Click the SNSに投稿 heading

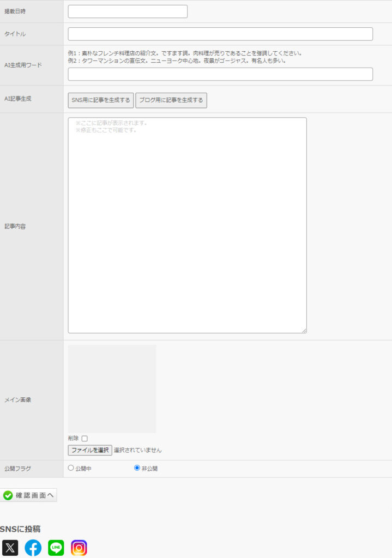coord(20,529)
